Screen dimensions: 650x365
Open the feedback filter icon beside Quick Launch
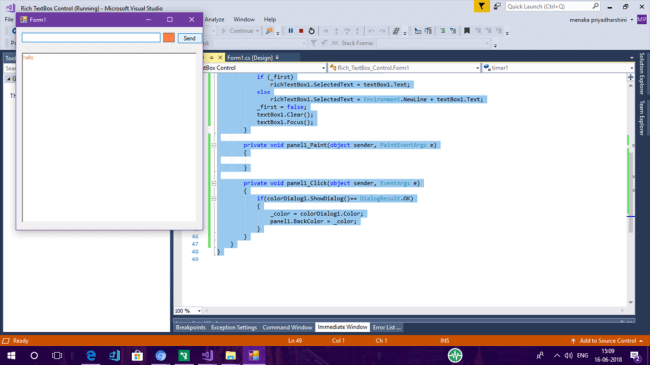pos(481,6)
